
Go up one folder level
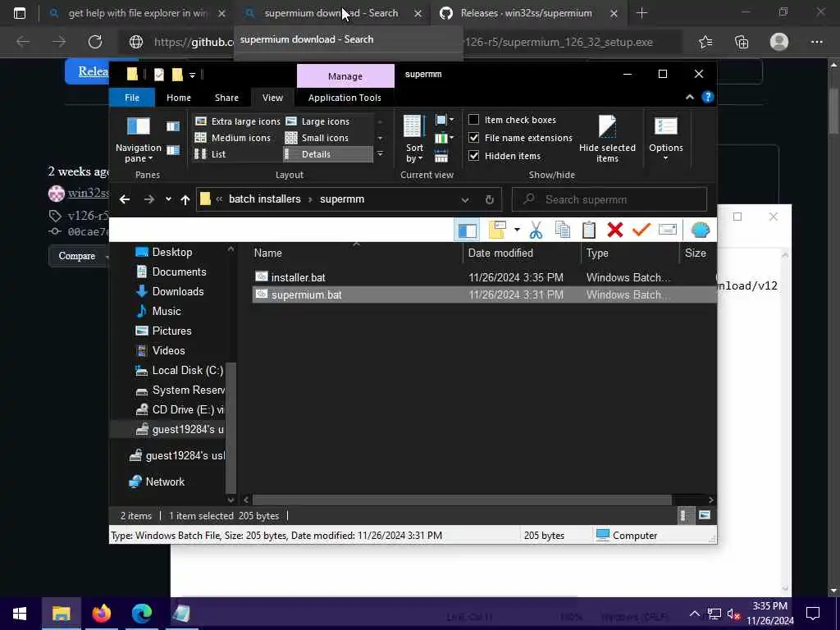(185, 200)
